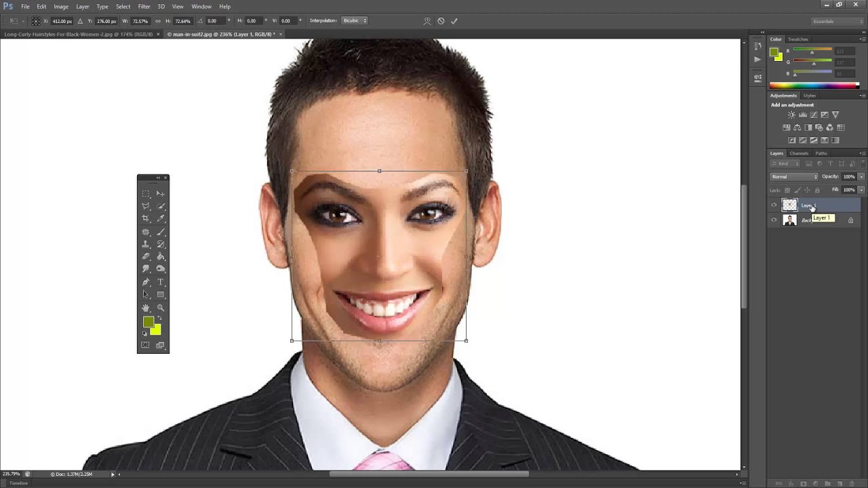The height and width of the screenshot is (488, 868).
Task: Select the Smudge tool
Action: point(146,268)
